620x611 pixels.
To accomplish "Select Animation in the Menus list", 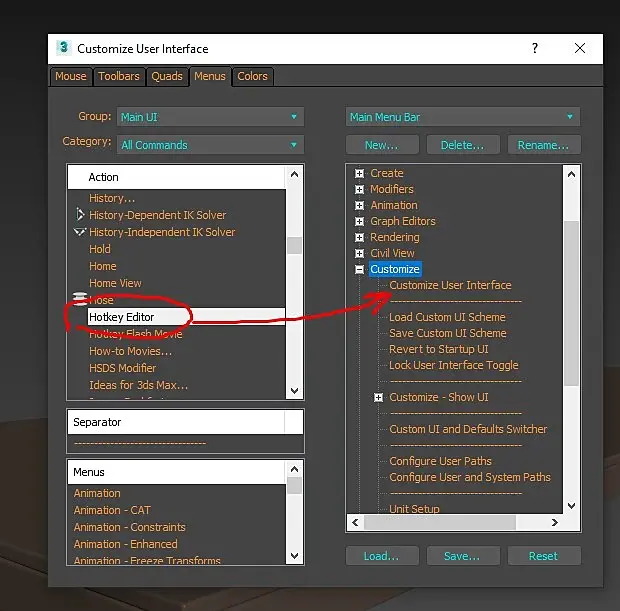I will coord(97,493).
